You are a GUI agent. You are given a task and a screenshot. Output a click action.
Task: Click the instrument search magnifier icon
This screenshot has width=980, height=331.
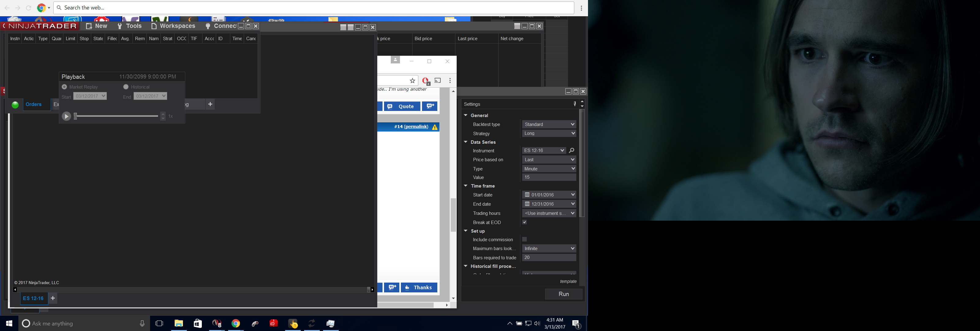571,150
